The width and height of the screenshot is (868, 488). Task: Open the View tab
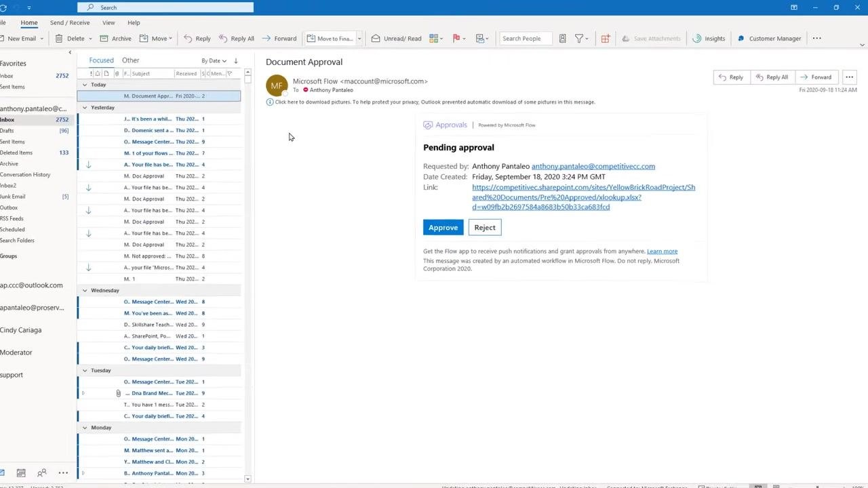tap(108, 22)
